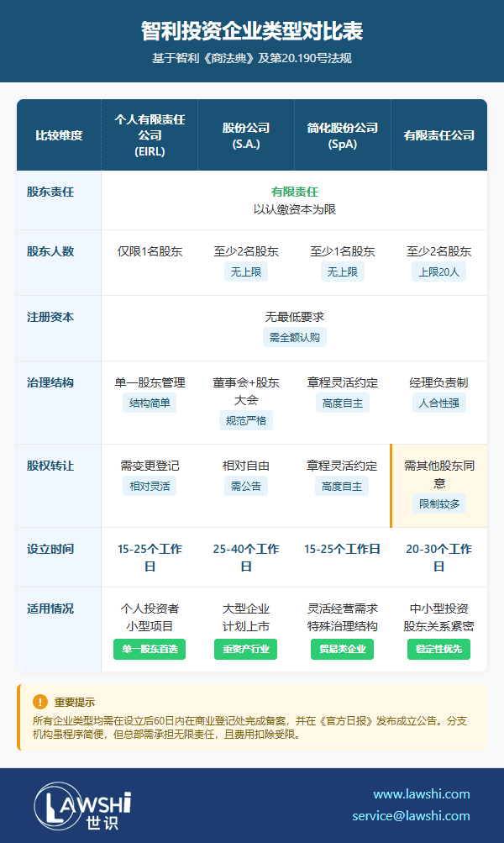Click the service@lawshi.com email link
This screenshot has width=504, height=843.
411,815
